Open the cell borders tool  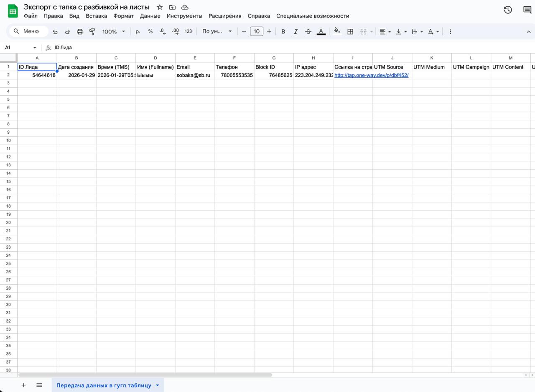pos(350,32)
